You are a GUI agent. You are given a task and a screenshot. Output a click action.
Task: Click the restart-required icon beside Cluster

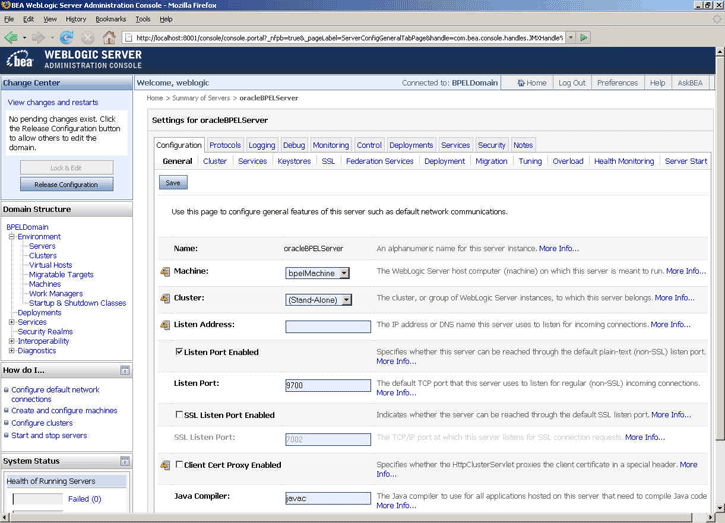165,299
